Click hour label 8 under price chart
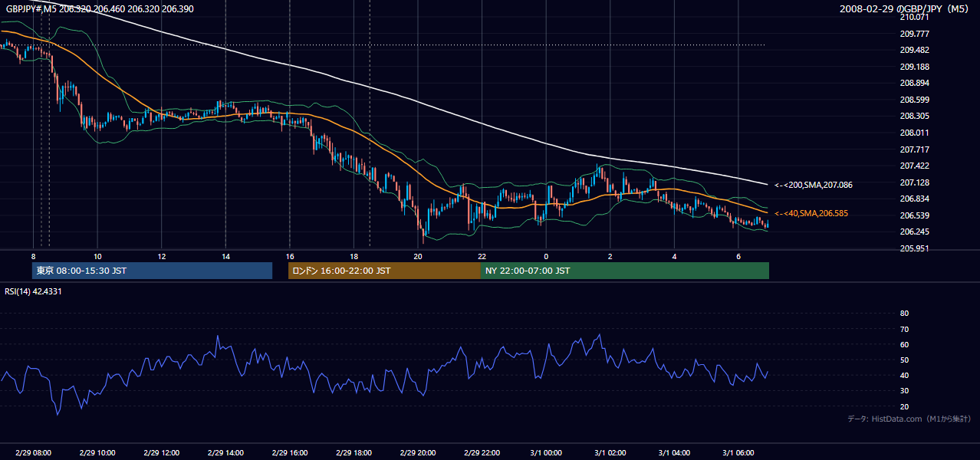Image resolution: width=980 pixels, height=460 pixels. point(33,256)
